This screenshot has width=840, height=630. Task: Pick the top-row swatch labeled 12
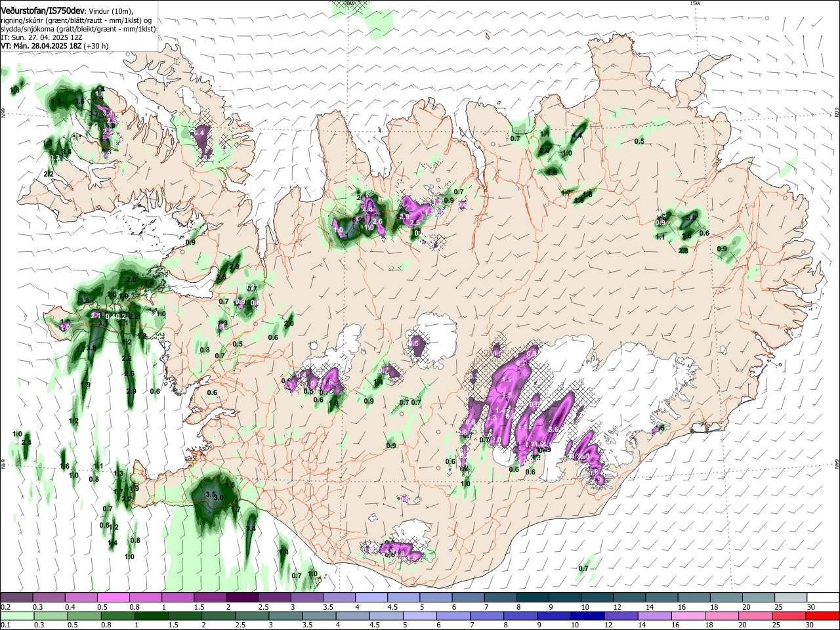tap(629, 597)
